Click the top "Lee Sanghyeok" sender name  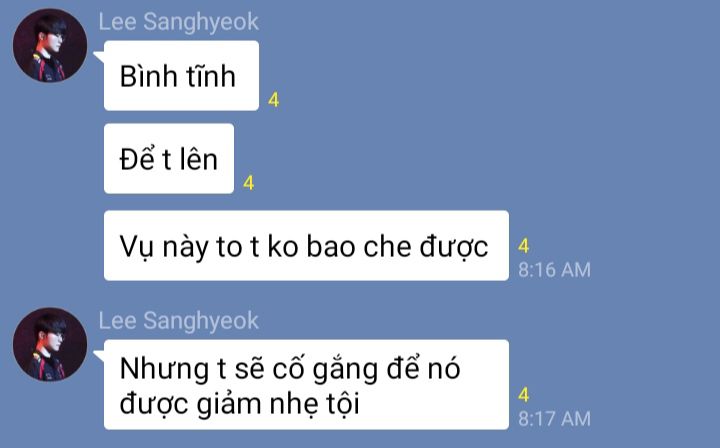coord(179,22)
